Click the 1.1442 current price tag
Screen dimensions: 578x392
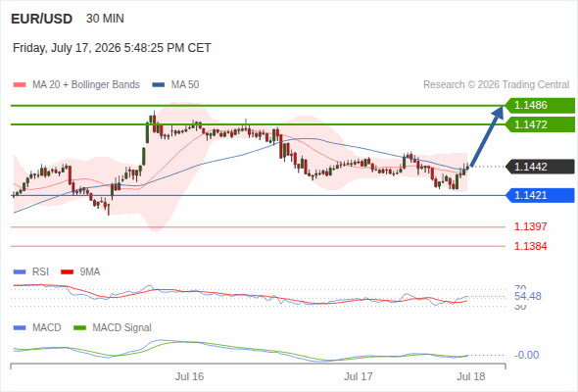[x=540, y=167]
